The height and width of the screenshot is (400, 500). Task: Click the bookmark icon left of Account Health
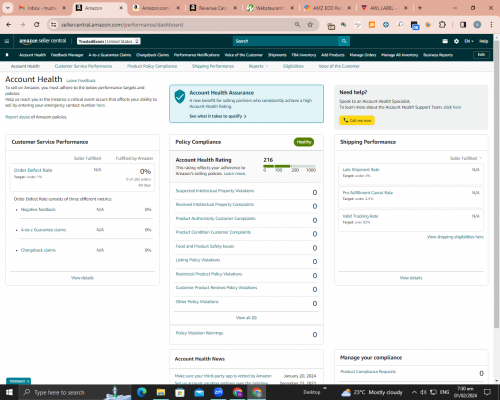click(x=7, y=55)
